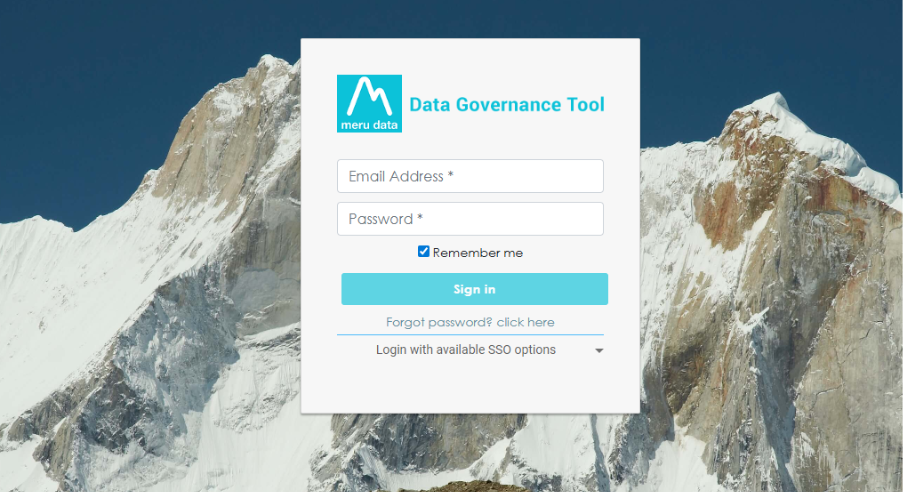Click the SSO options dropdown arrow
This screenshot has width=903, height=492.
(x=599, y=351)
